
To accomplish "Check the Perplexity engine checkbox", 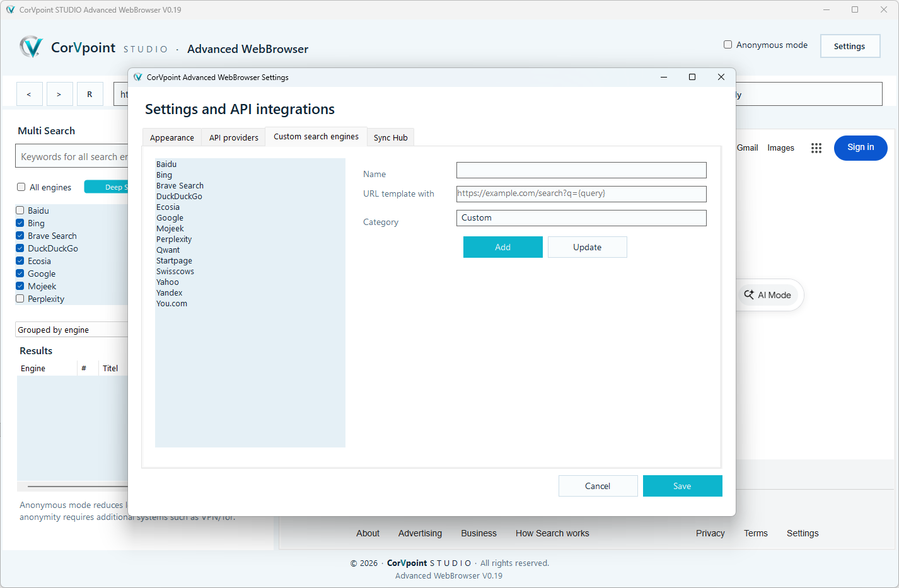I will point(20,299).
